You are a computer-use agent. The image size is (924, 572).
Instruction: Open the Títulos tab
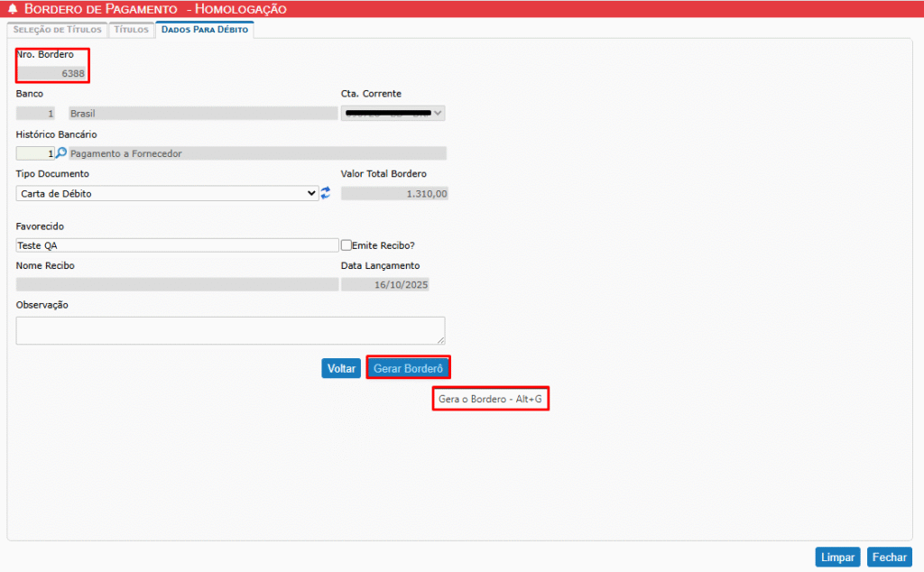click(131, 29)
